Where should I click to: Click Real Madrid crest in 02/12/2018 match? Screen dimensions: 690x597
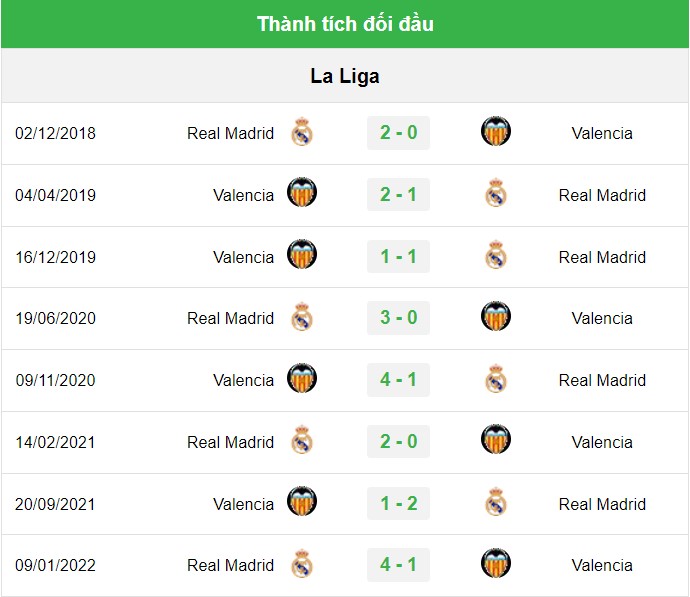302,132
